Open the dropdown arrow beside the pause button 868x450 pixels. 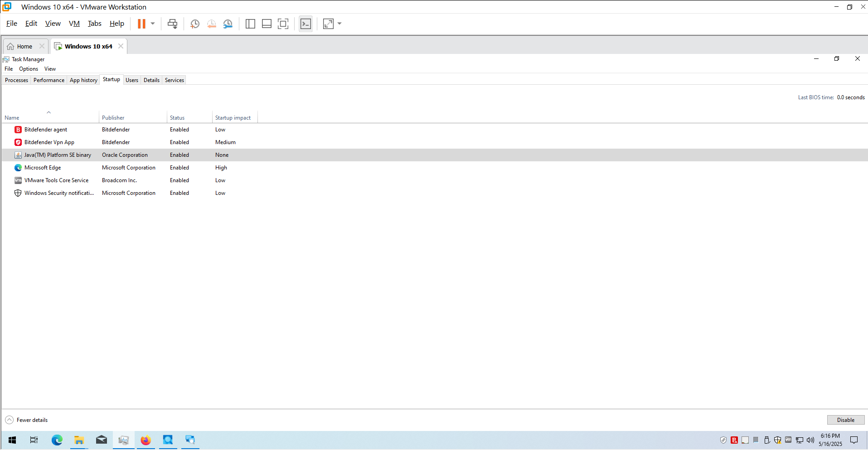click(x=153, y=24)
